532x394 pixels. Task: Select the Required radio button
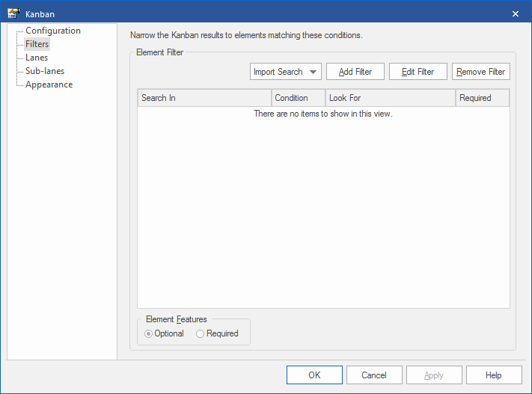(201, 333)
